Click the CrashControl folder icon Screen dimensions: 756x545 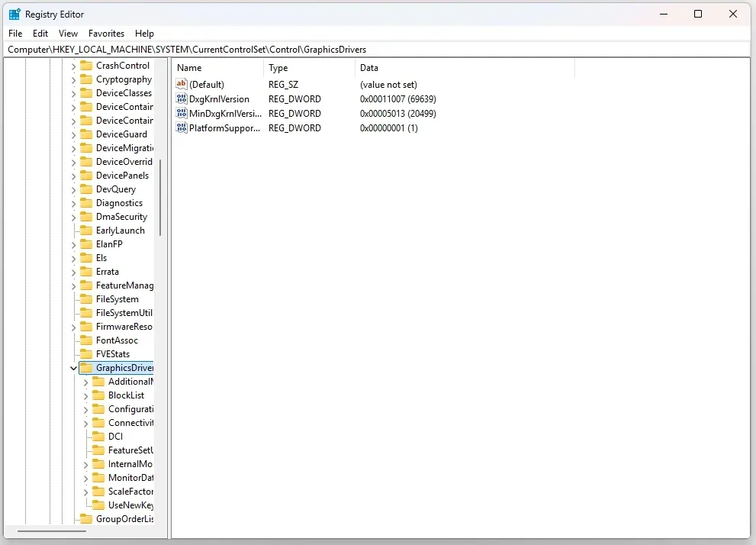coord(86,65)
